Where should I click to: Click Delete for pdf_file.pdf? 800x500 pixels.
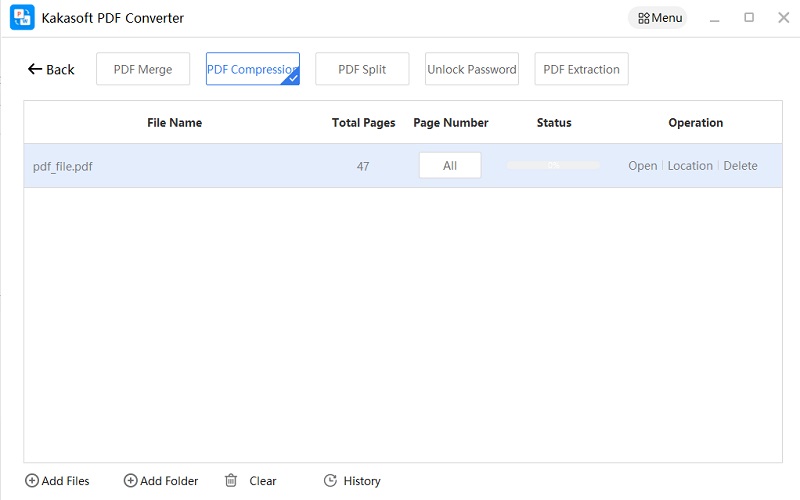click(740, 166)
